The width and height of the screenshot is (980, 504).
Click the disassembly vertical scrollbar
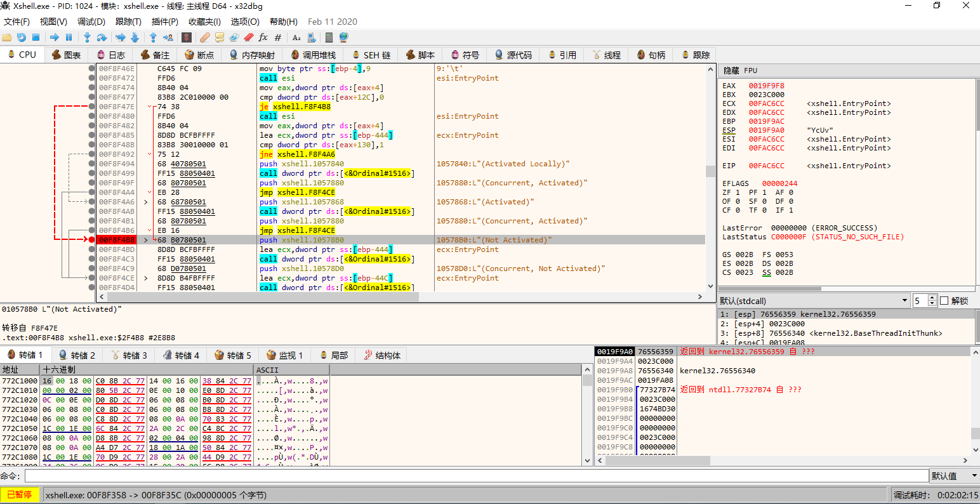point(710,178)
